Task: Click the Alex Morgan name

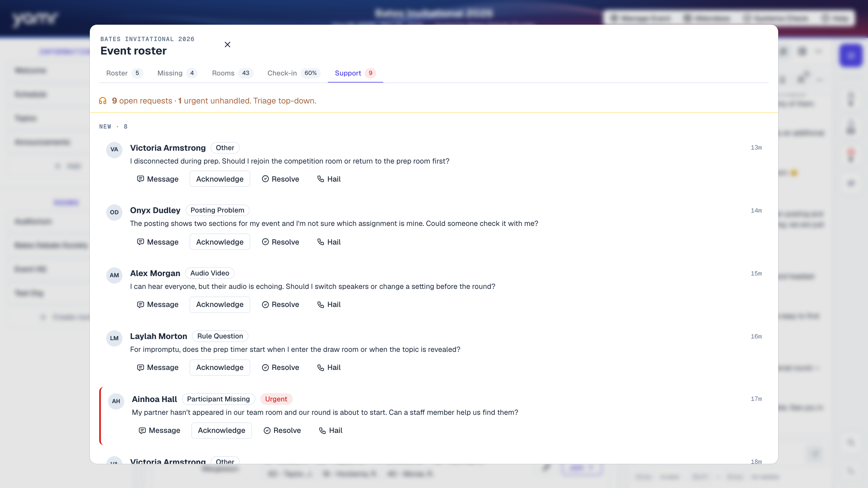Action: point(155,273)
